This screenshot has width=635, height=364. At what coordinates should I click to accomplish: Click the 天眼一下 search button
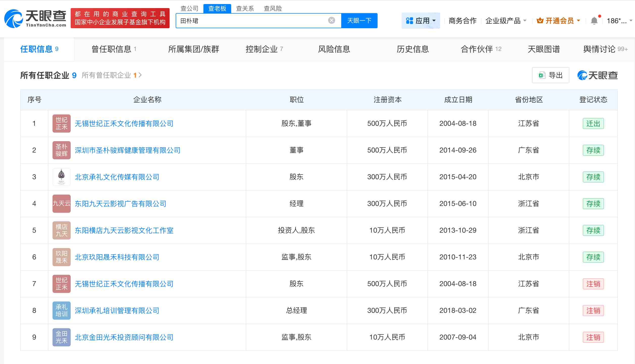click(x=359, y=20)
